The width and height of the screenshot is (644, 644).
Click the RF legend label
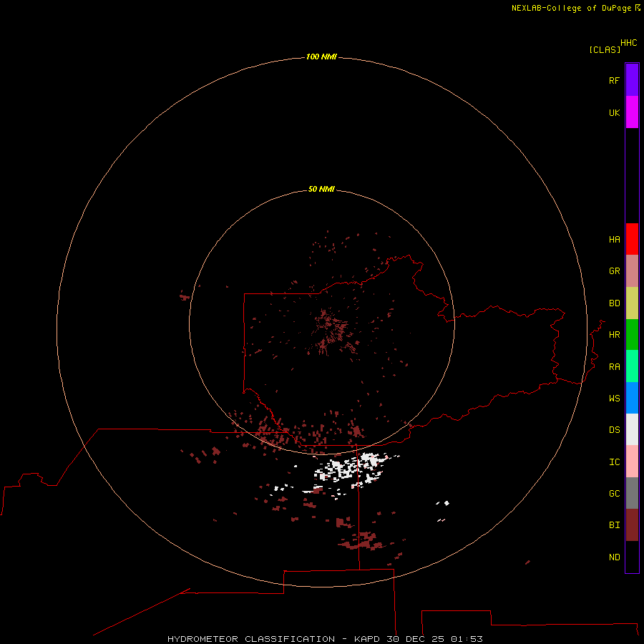[x=614, y=80]
